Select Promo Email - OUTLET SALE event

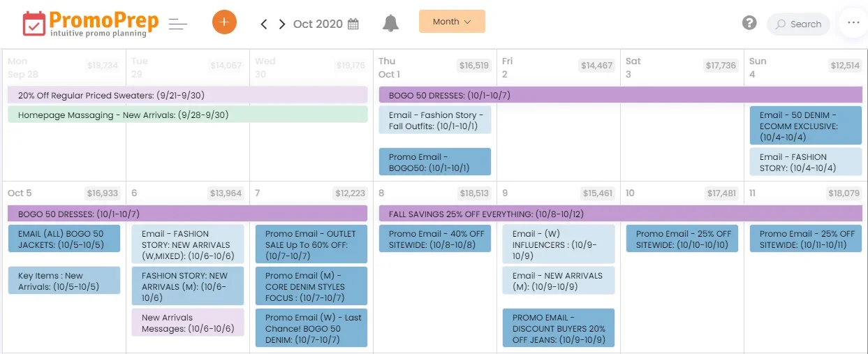coord(311,244)
